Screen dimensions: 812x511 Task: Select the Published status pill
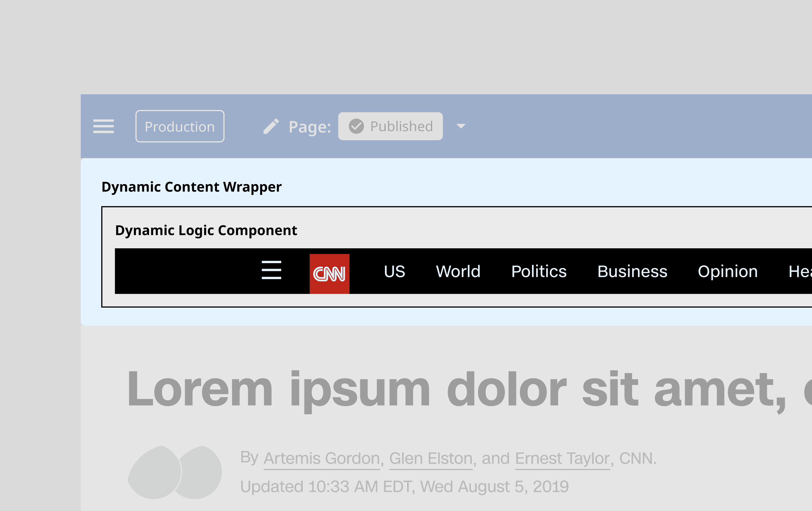pyautogui.click(x=390, y=126)
